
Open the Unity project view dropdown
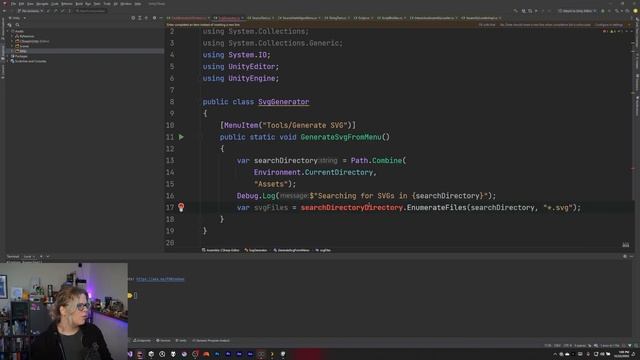(x=17, y=18)
